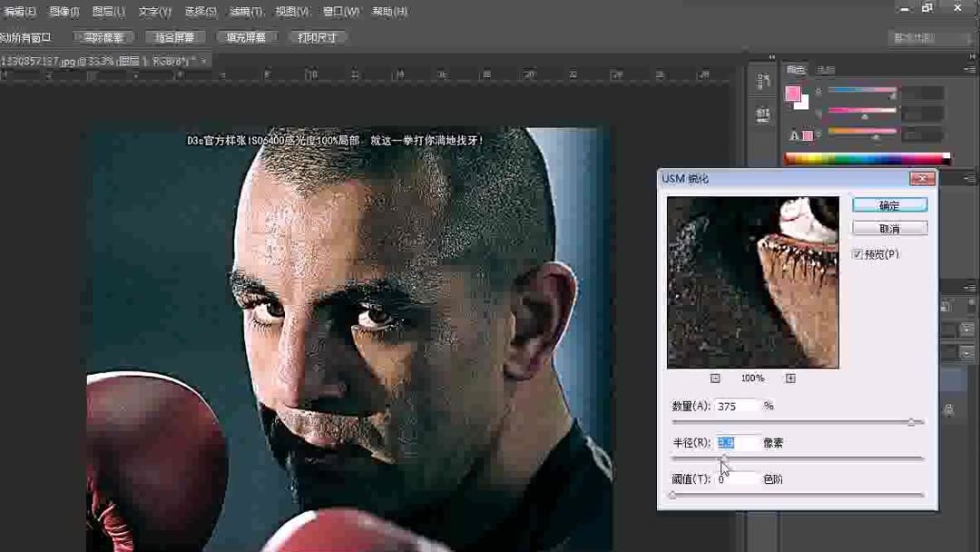Open the upper dropdown in the collapsed right panel
Image resolution: width=980 pixels, height=552 pixels.
tap(967, 329)
